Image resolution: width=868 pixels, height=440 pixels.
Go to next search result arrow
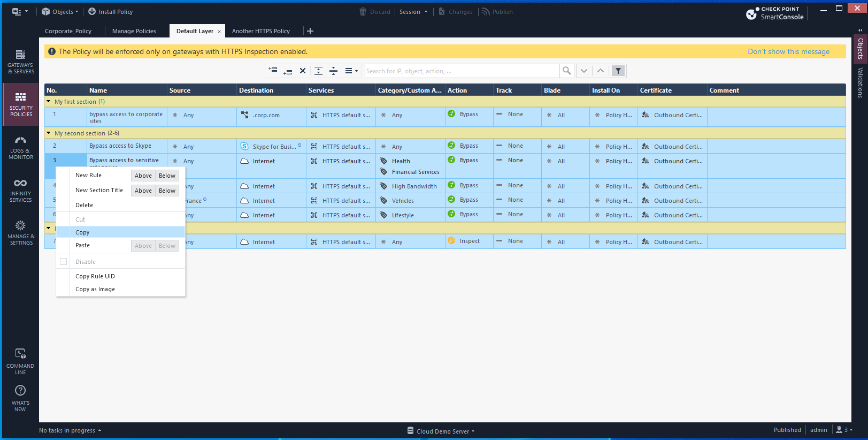point(584,71)
